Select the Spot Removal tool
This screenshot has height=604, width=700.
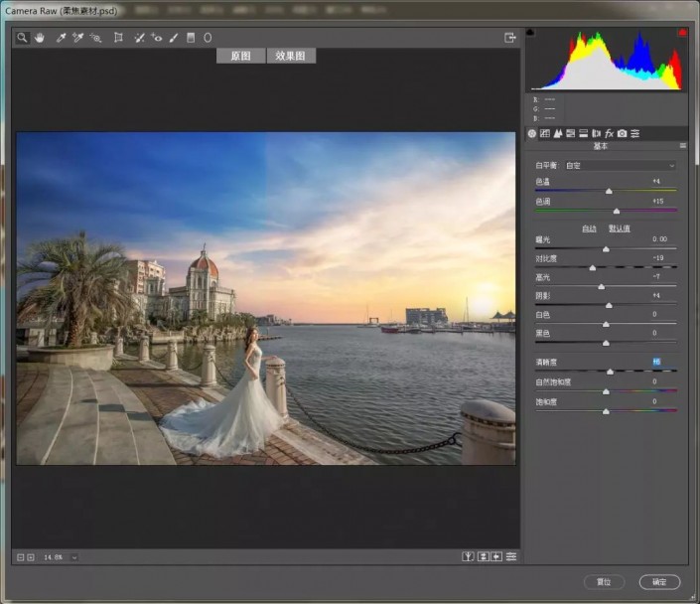pos(139,38)
